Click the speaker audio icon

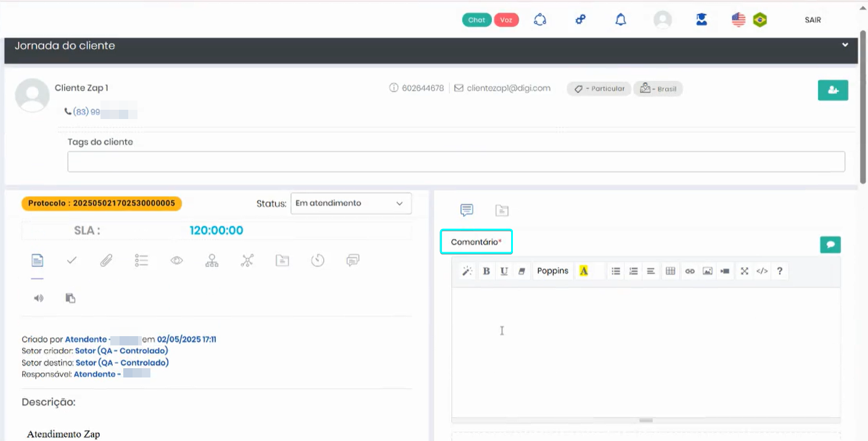point(39,299)
